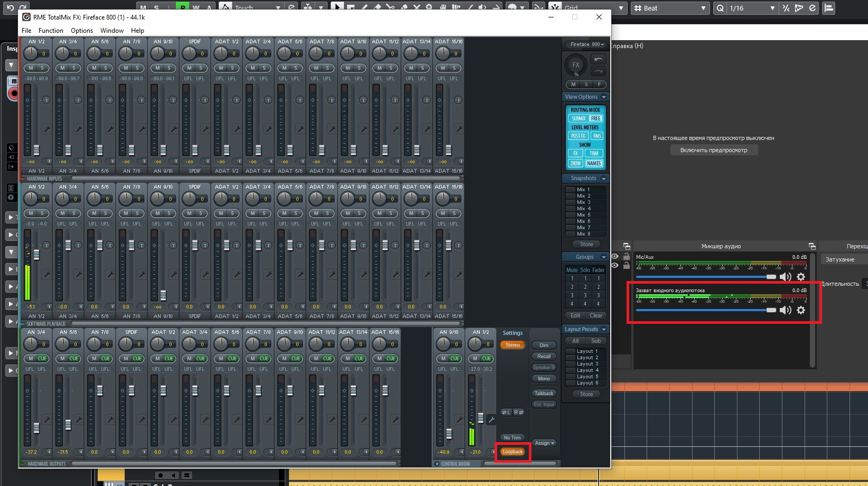Click the Включить предпросмотр button
Screen dimensions: 868x486
(713, 151)
